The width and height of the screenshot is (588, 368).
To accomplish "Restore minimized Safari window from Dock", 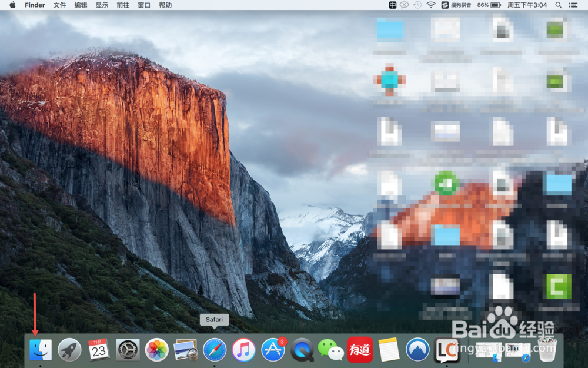I will (518, 352).
